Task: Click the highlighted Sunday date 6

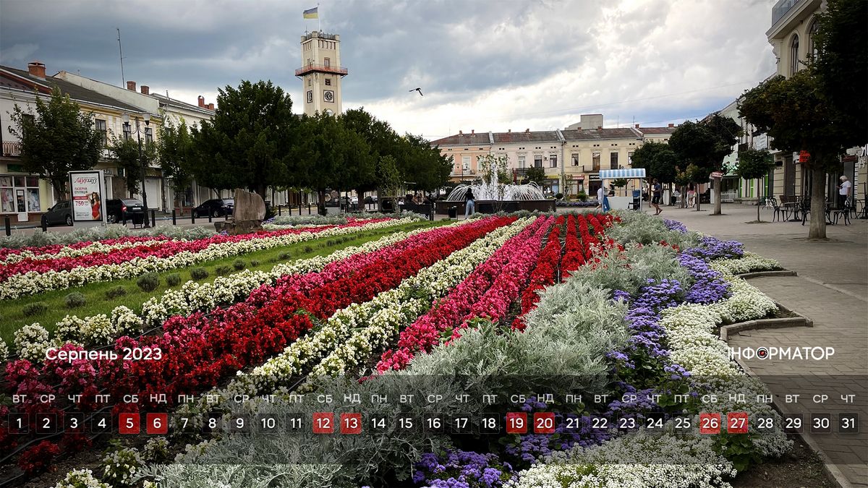Action: 158,420
